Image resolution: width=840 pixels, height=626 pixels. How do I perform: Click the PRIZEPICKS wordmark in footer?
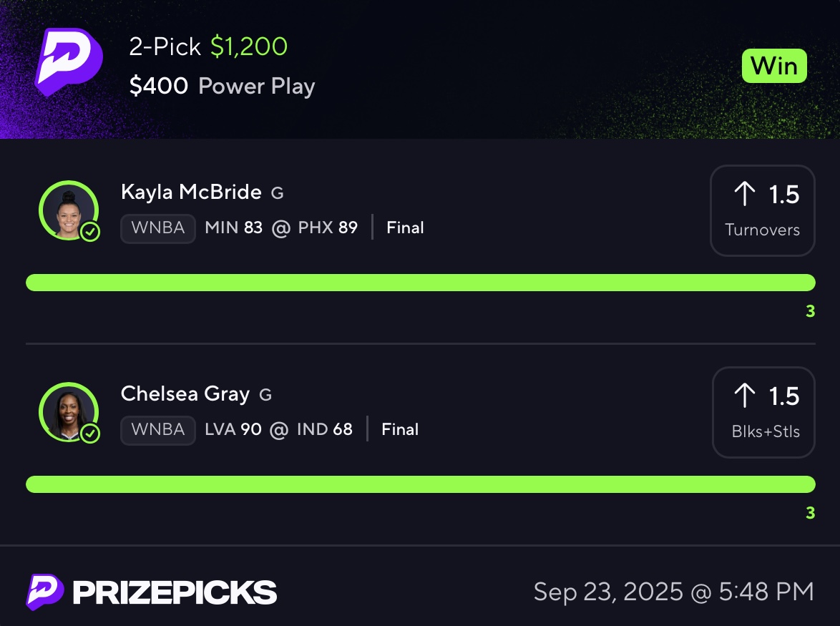[175, 593]
